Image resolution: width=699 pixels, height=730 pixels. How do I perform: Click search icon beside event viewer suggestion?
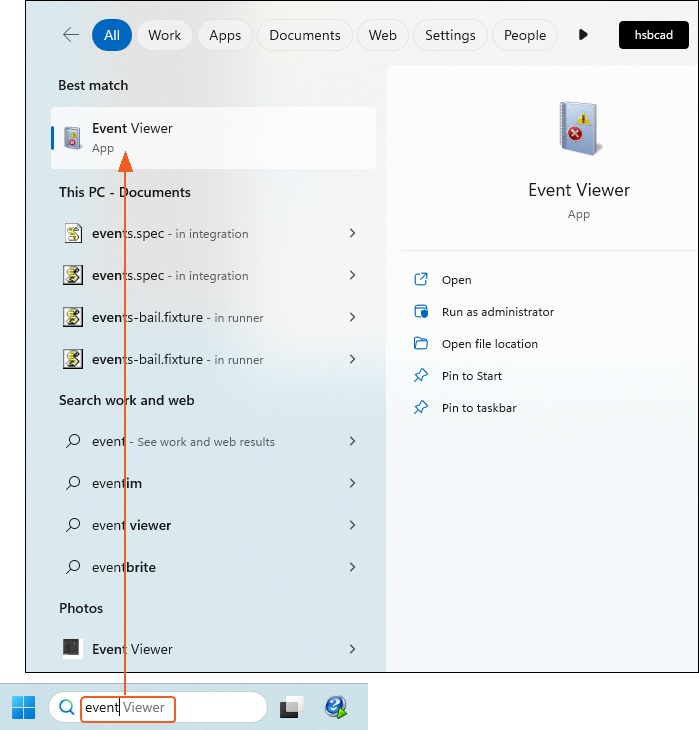tap(73, 525)
